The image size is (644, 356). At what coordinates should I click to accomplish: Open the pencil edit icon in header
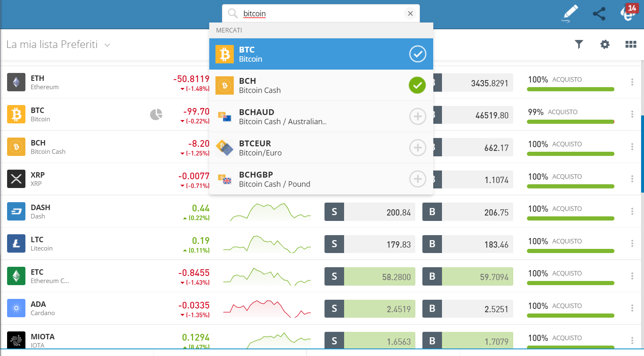click(570, 13)
